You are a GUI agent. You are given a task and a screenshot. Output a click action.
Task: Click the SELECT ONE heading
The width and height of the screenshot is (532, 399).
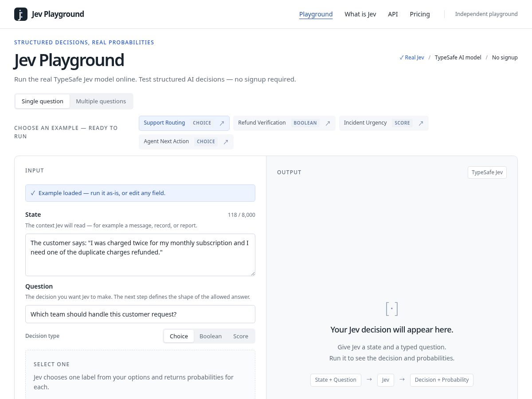(x=52, y=364)
